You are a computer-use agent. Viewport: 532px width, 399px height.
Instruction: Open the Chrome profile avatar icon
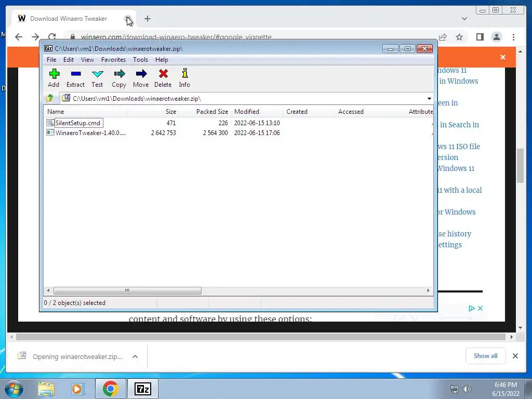(497, 37)
